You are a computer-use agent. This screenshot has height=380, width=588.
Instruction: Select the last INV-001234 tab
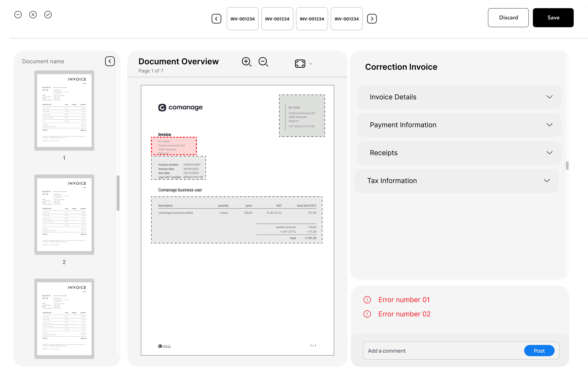pos(346,19)
